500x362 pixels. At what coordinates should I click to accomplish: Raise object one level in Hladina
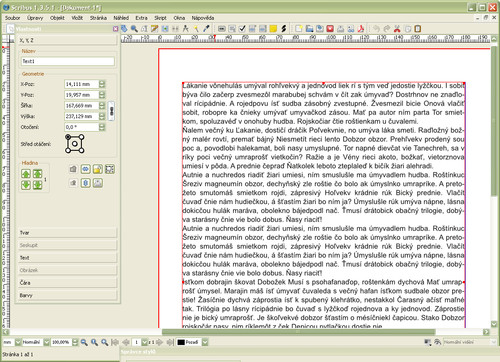pyautogui.click(x=26, y=173)
